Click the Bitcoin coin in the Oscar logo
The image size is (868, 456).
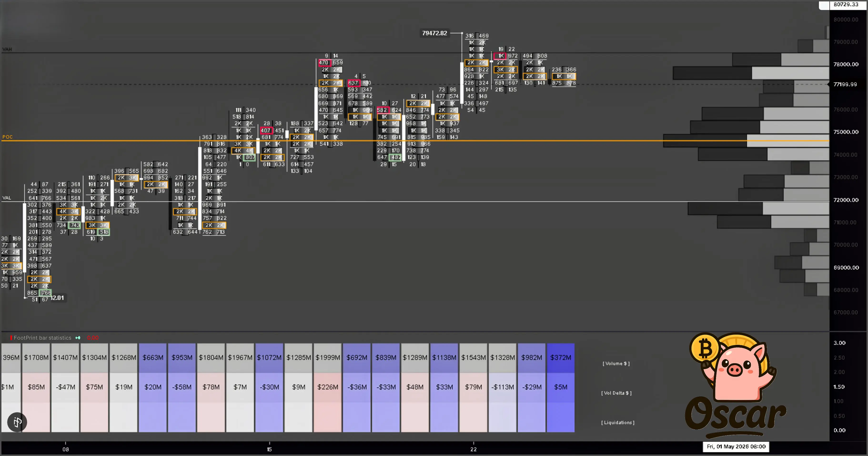705,349
